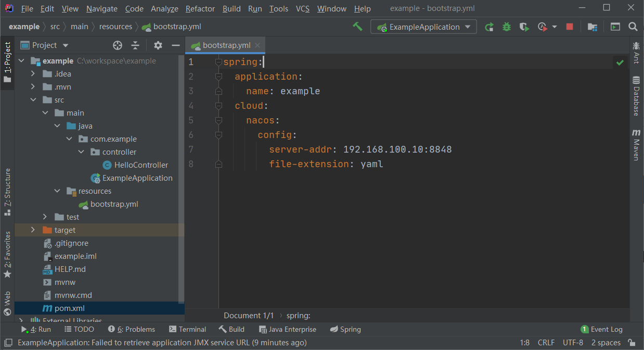Click the server-addr value 192.168.100.10:8848
This screenshot has width=644, height=350.
[397, 149]
